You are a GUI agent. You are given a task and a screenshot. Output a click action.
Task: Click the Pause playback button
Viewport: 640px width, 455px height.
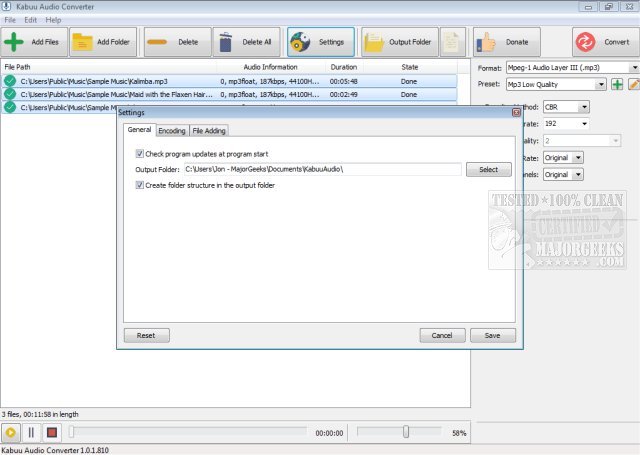tap(31, 433)
